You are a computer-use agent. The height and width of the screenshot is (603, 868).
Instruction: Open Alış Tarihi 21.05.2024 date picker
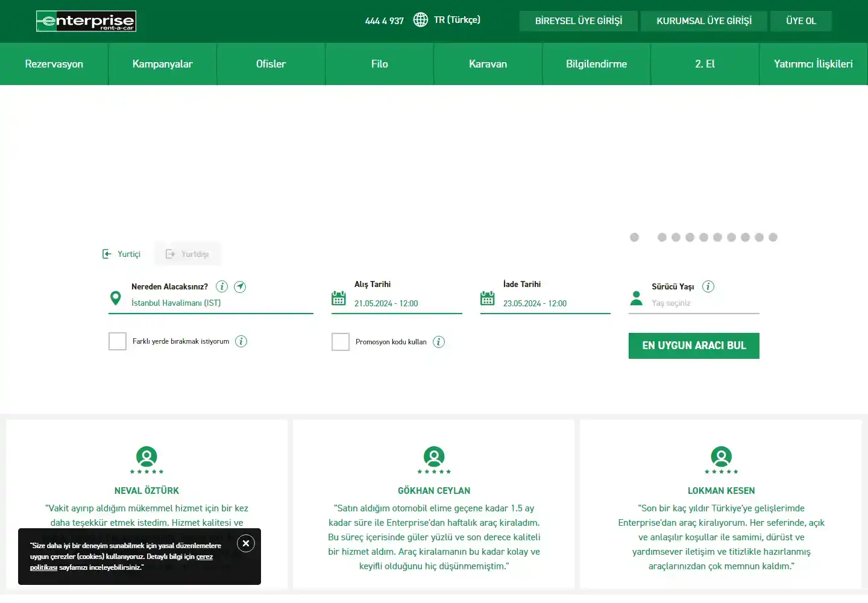click(397, 303)
